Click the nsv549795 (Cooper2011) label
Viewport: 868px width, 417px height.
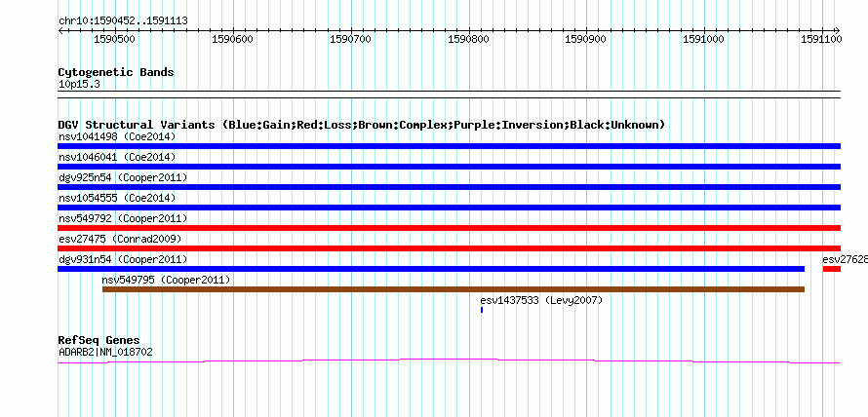point(166,280)
